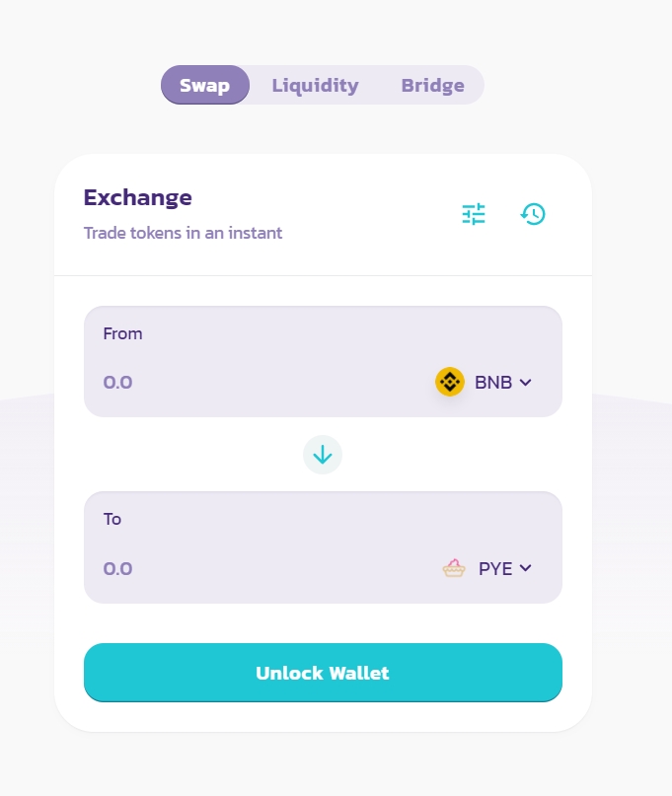
Task: Click the BNB coin logo
Action: [x=450, y=382]
